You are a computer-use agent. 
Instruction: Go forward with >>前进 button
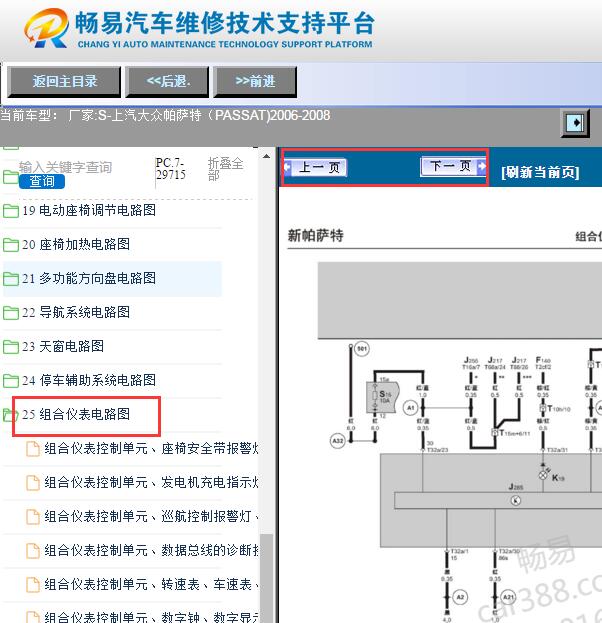click(x=255, y=81)
